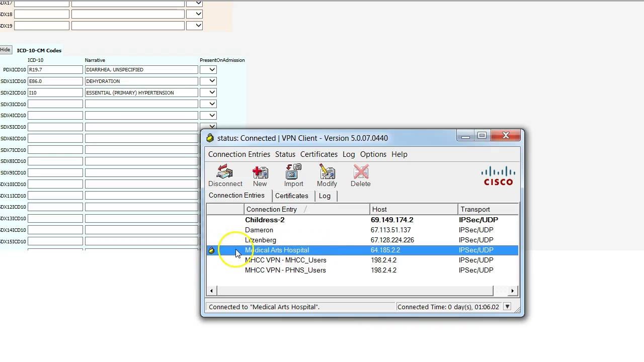The image size is (644, 362).
Task: Click the left arrow of horizontal scrollbar
Action: pyautogui.click(x=211, y=291)
